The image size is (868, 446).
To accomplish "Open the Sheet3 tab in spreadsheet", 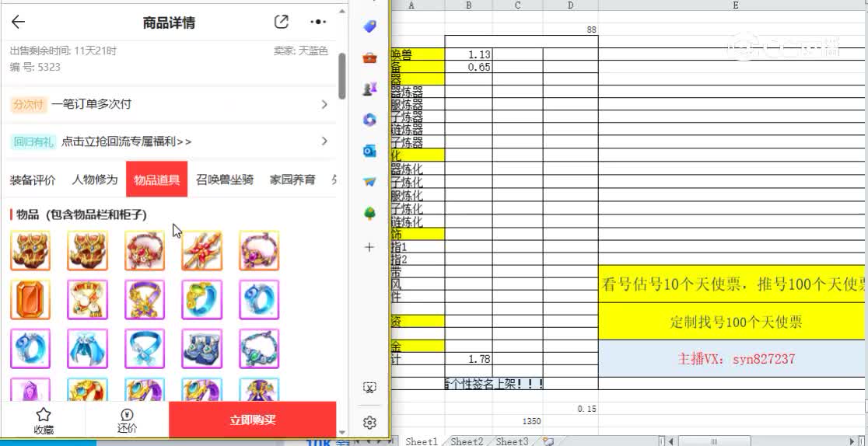I will pyautogui.click(x=512, y=441).
